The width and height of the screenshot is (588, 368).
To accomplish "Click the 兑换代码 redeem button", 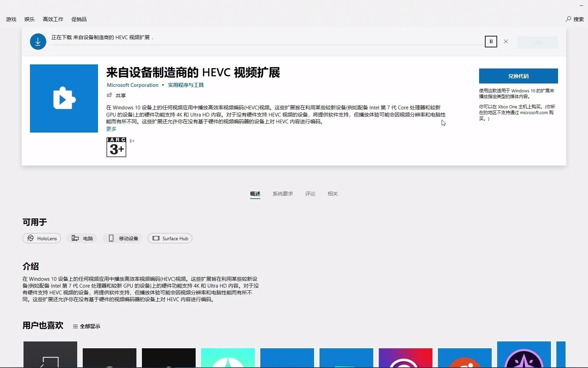I will (518, 76).
